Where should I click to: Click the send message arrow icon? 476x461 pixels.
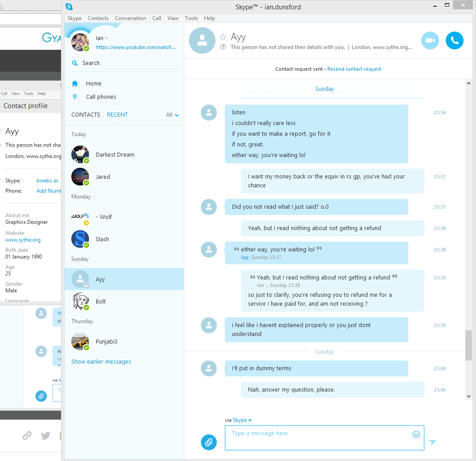433,442
